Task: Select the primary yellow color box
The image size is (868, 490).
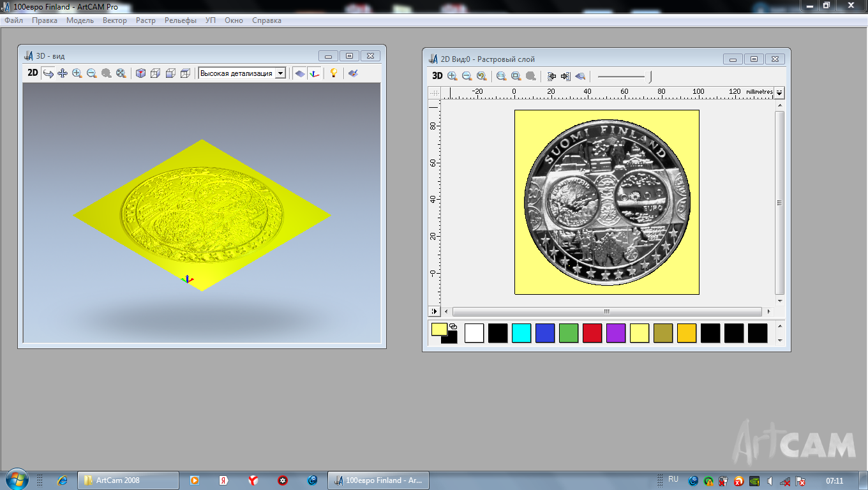Action: point(439,329)
